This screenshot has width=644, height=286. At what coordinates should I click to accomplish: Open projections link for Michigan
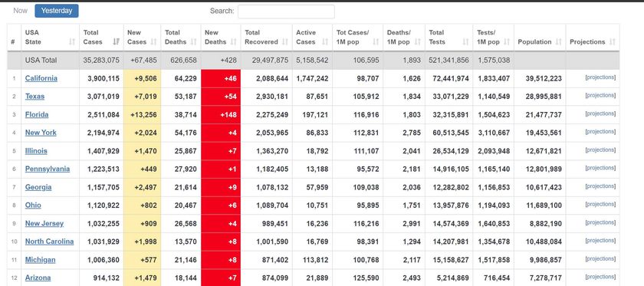point(600,258)
